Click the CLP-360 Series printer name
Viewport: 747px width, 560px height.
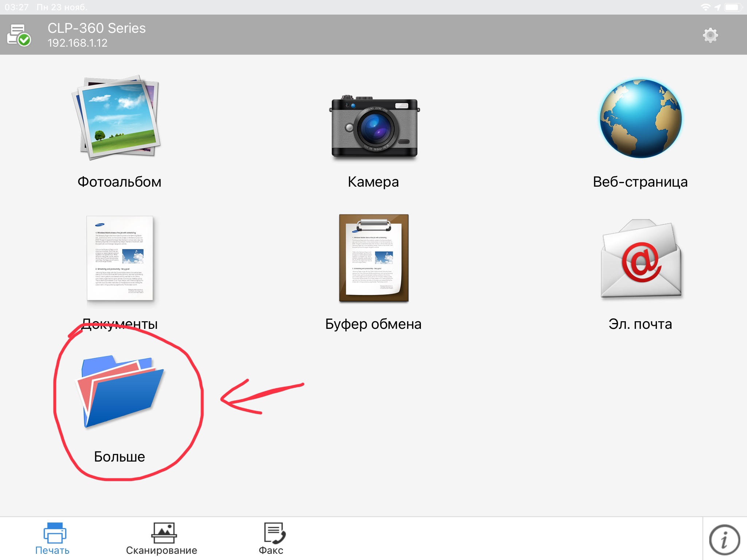coord(97,28)
